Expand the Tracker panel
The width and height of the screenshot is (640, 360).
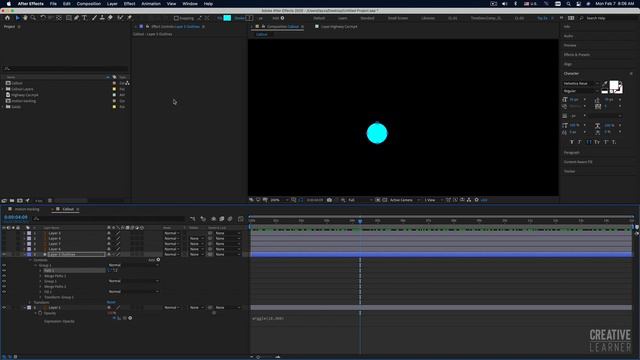[x=569, y=171]
